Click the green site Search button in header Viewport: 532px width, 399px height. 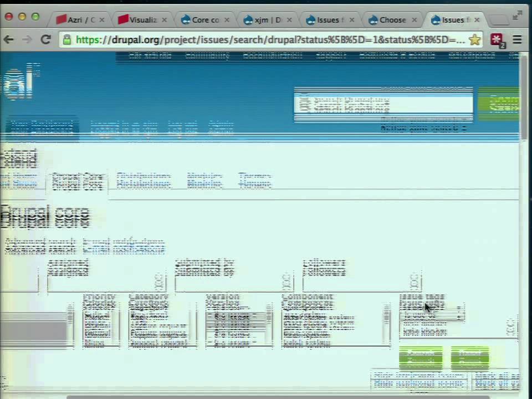[x=498, y=104]
